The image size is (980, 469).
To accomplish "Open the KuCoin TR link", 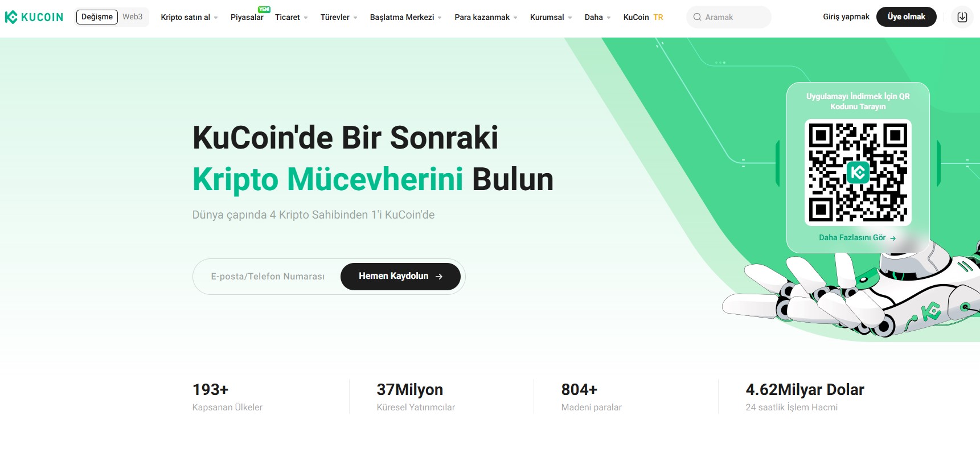I will [x=643, y=18].
